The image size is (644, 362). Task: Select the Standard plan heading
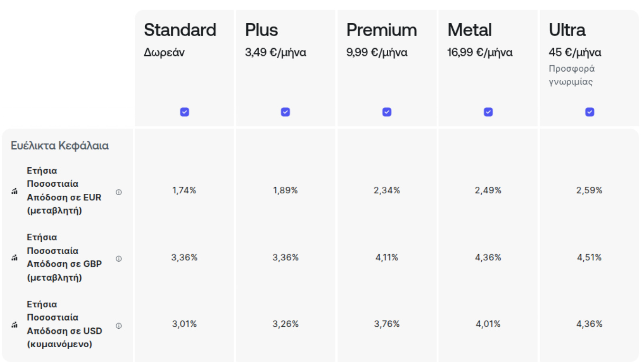tap(180, 30)
